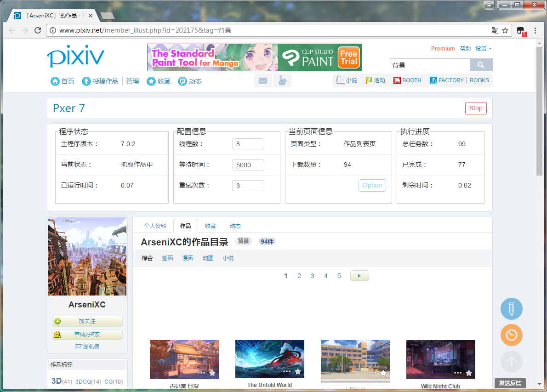Image resolution: width=547 pixels, height=392 pixels.
Task: Click the scroll-to-top arrow button
Action: click(x=512, y=362)
